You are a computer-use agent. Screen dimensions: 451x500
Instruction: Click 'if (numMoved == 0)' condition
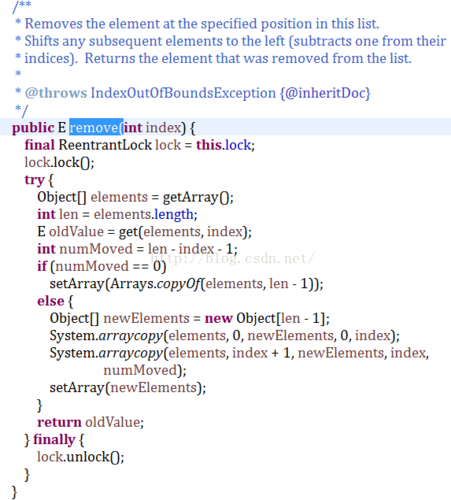coord(102,266)
